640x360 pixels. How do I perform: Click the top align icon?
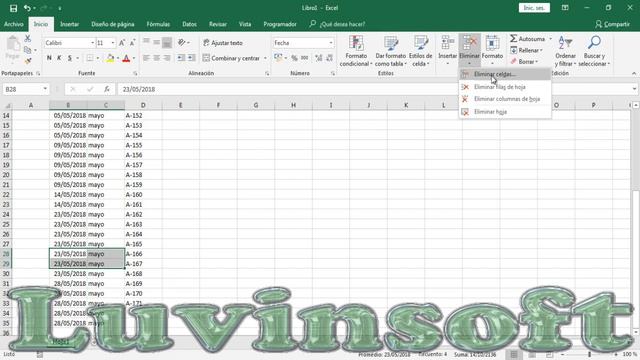coord(146,42)
